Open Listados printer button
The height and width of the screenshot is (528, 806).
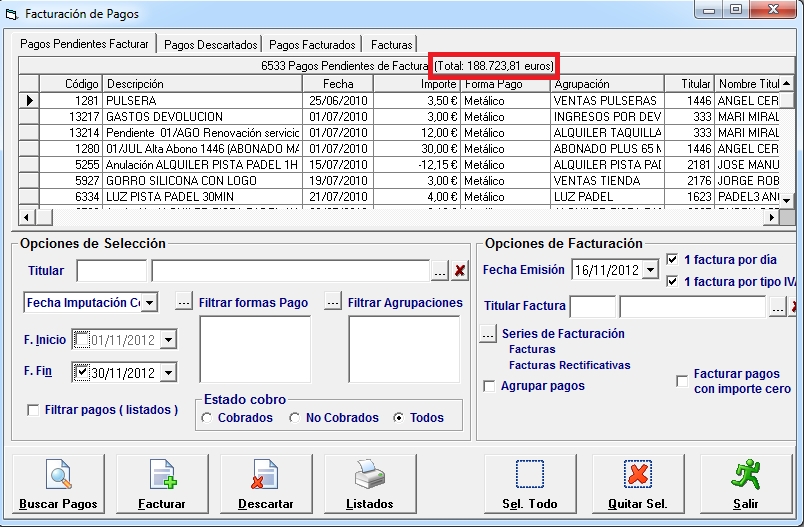tap(370, 484)
